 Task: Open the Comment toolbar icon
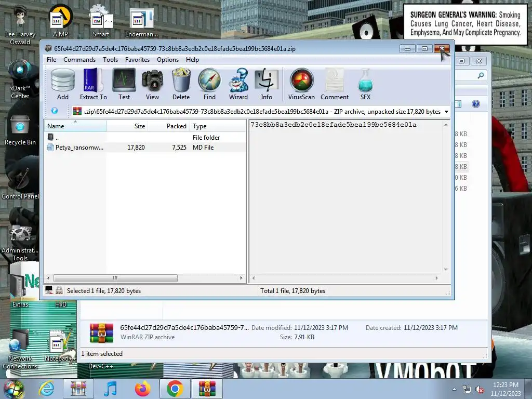pyautogui.click(x=335, y=84)
